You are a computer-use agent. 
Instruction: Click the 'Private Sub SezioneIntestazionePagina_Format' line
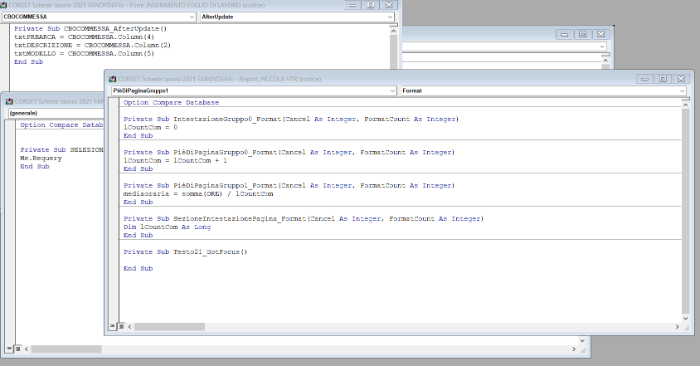click(304, 219)
